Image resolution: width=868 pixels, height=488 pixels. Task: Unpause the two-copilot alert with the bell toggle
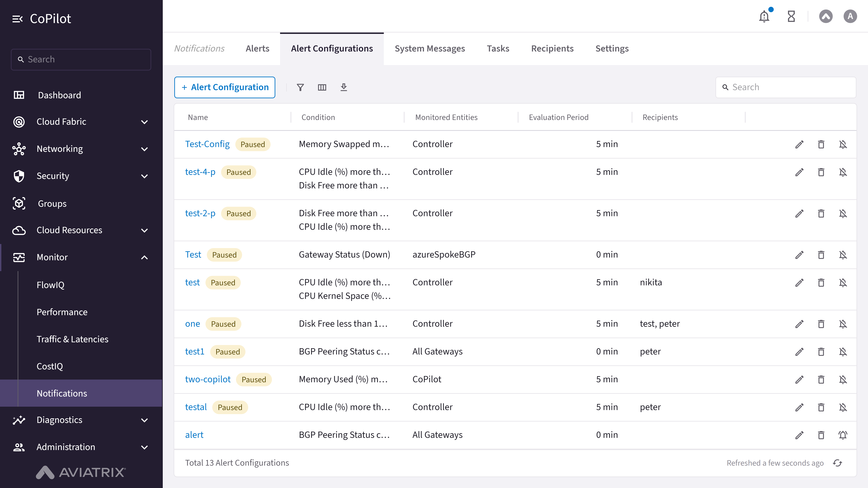843,380
